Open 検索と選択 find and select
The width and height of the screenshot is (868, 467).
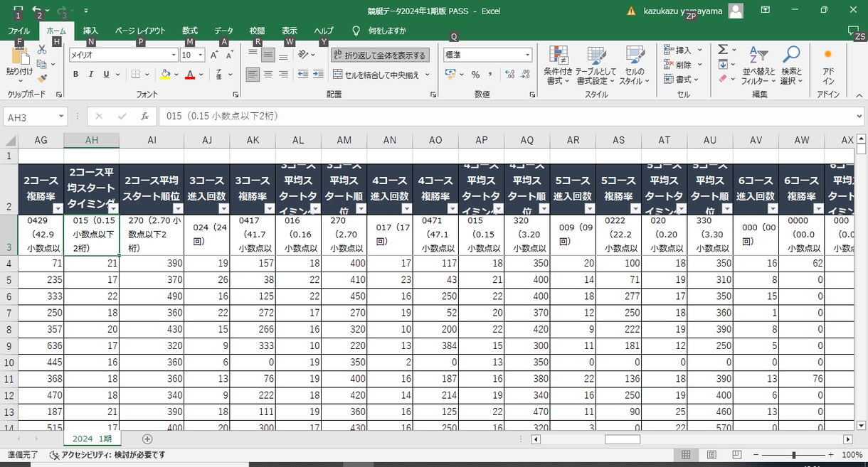790,65
